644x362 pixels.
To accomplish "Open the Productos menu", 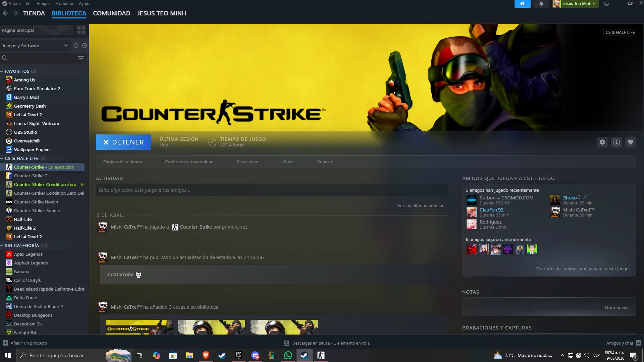I will pos(64,4).
